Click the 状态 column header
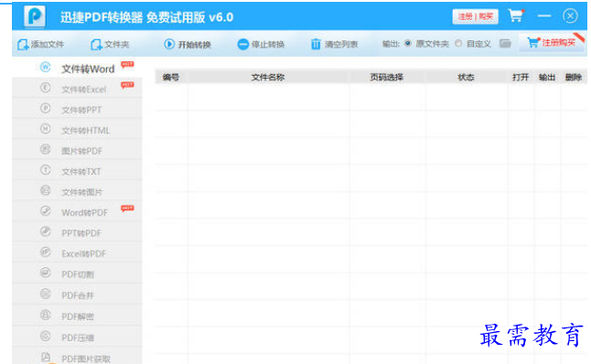Screen dimensions: 591x364 click(x=466, y=77)
